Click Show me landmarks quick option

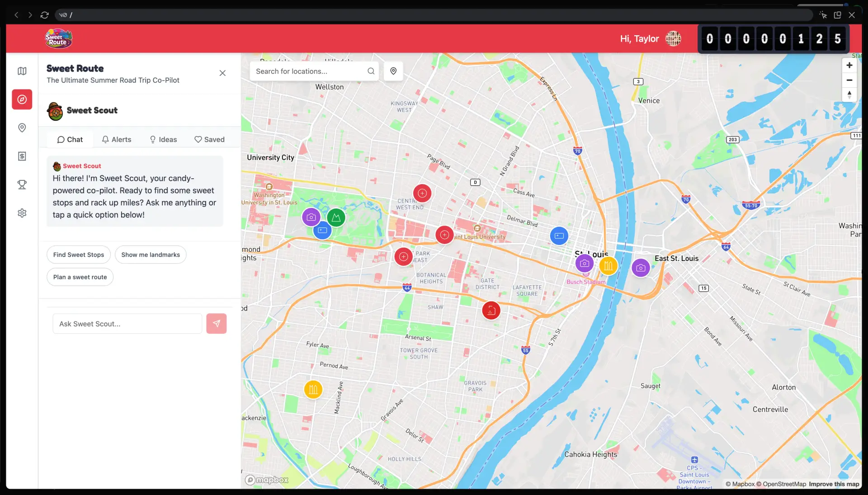(151, 255)
